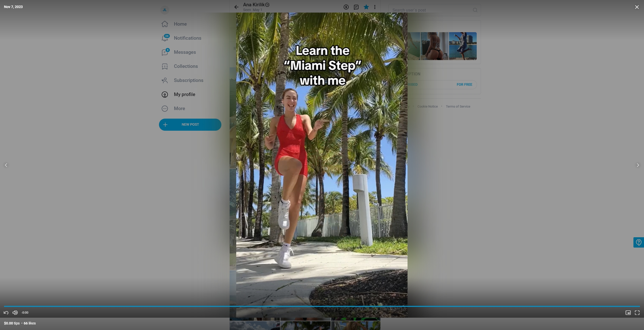Click the back arrow beside Ana Kirilik
Screen dimensions: 644x330
236,7
